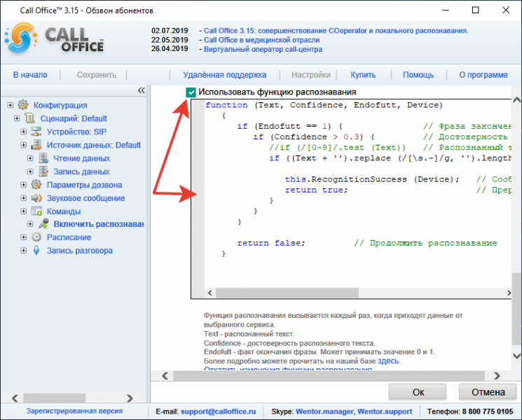The height and width of the screenshot is (420, 522).
Task: Expand the Параметры дозвона node
Action: point(24,185)
